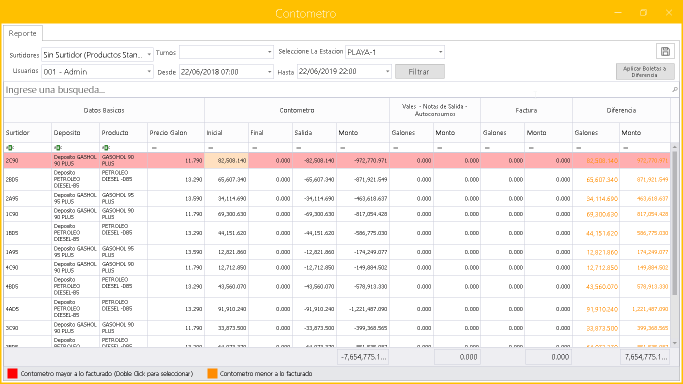Click the Filtrar button
The image size is (683, 384).
(419, 72)
